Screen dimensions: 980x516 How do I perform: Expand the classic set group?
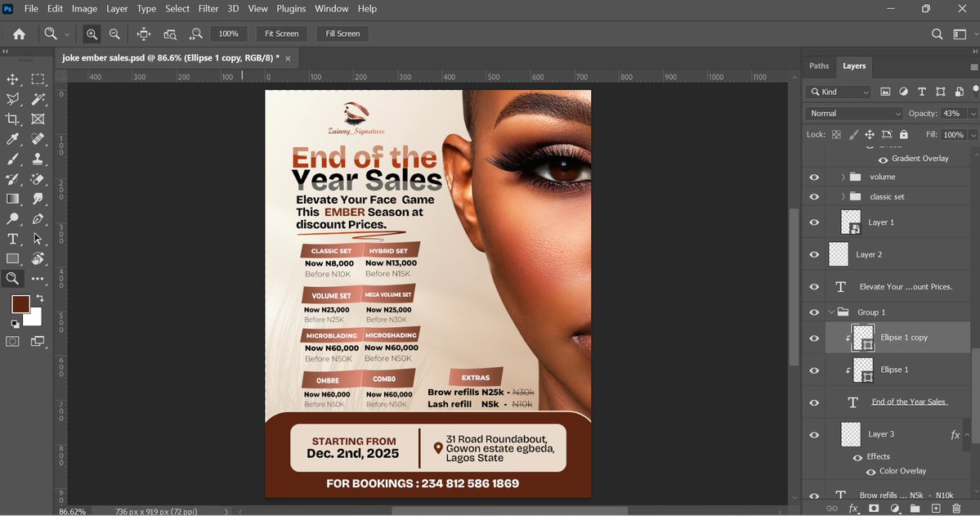[x=843, y=196]
